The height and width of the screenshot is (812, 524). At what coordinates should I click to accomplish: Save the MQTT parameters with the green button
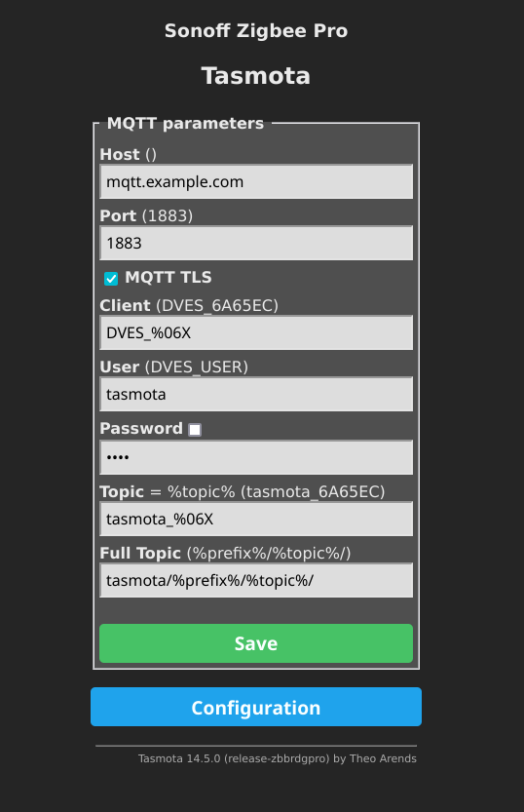256,643
